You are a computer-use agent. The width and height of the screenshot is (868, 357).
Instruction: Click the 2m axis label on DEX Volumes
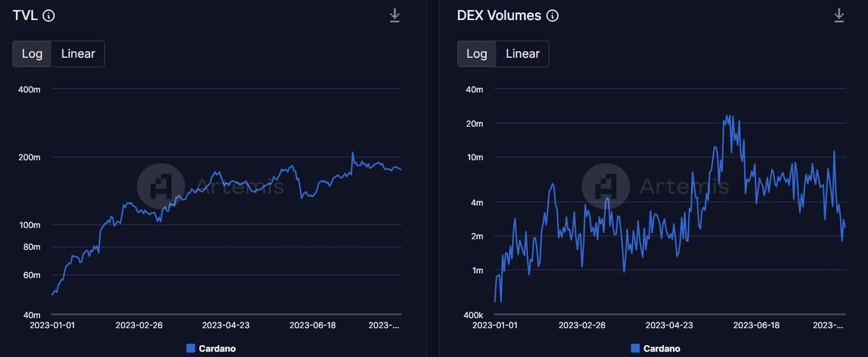[476, 236]
